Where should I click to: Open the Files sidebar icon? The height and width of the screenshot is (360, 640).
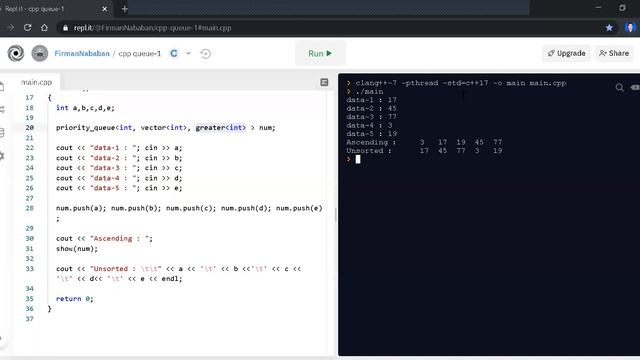click(2, 86)
